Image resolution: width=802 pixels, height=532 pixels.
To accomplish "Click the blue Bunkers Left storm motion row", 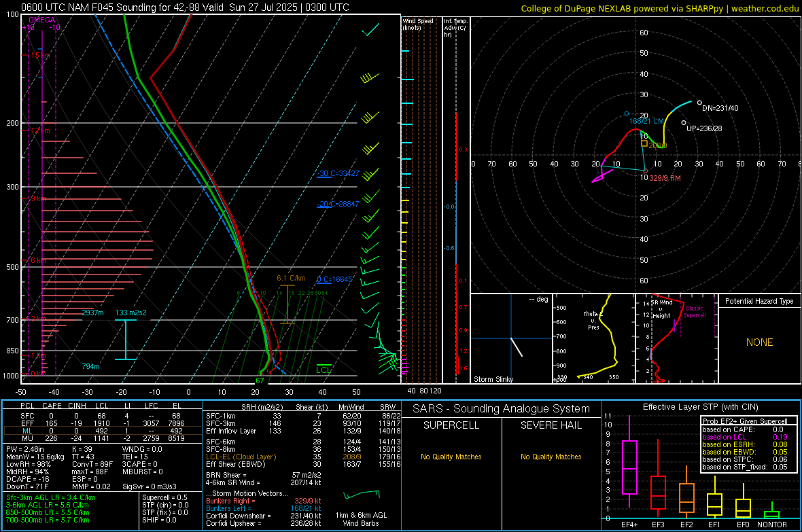I will 264,508.
